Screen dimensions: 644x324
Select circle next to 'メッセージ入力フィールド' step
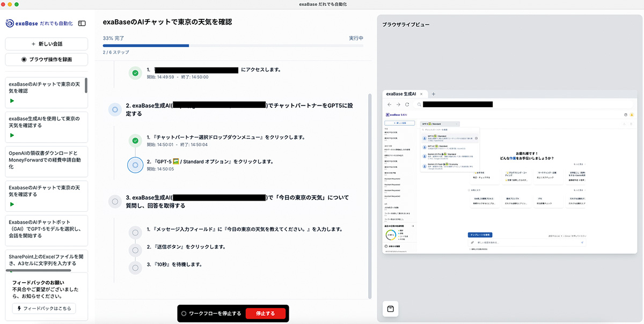click(135, 233)
